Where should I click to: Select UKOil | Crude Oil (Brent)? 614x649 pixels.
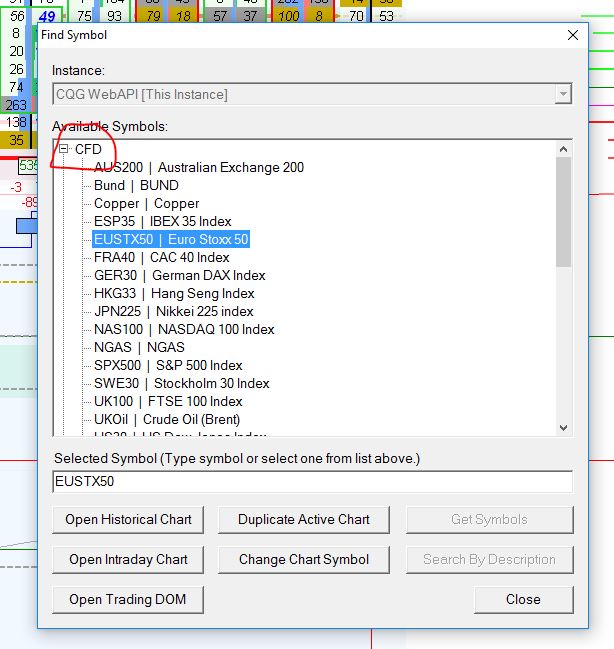pos(167,419)
